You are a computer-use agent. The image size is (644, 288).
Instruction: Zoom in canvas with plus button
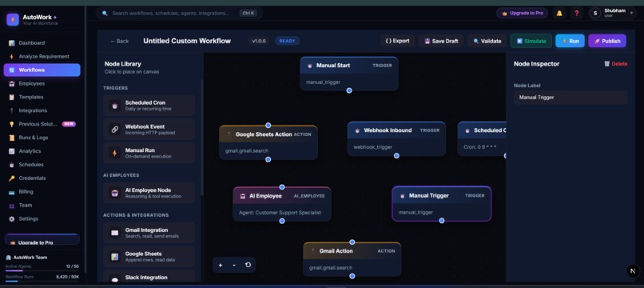pos(221,265)
